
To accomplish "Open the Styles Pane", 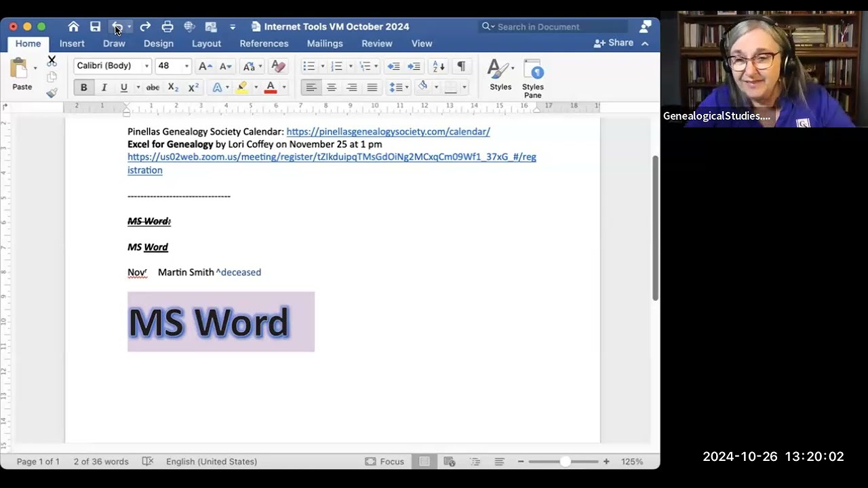I will 533,78.
